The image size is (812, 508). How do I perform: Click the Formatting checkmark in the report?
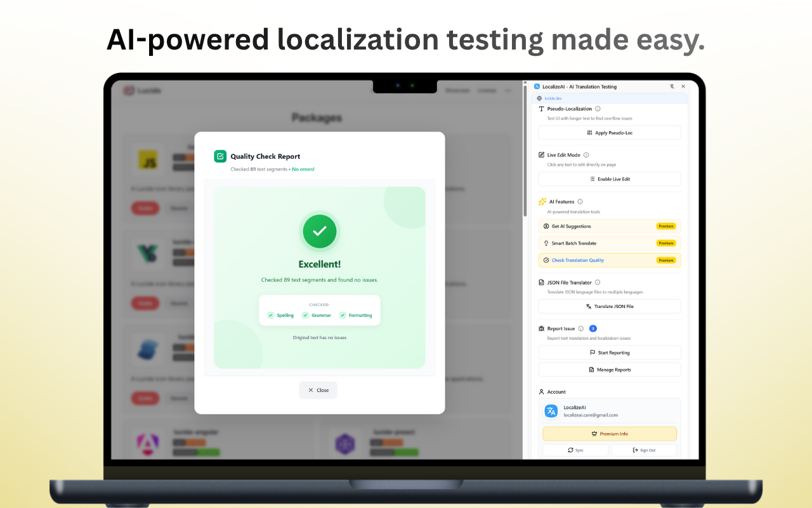point(343,315)
